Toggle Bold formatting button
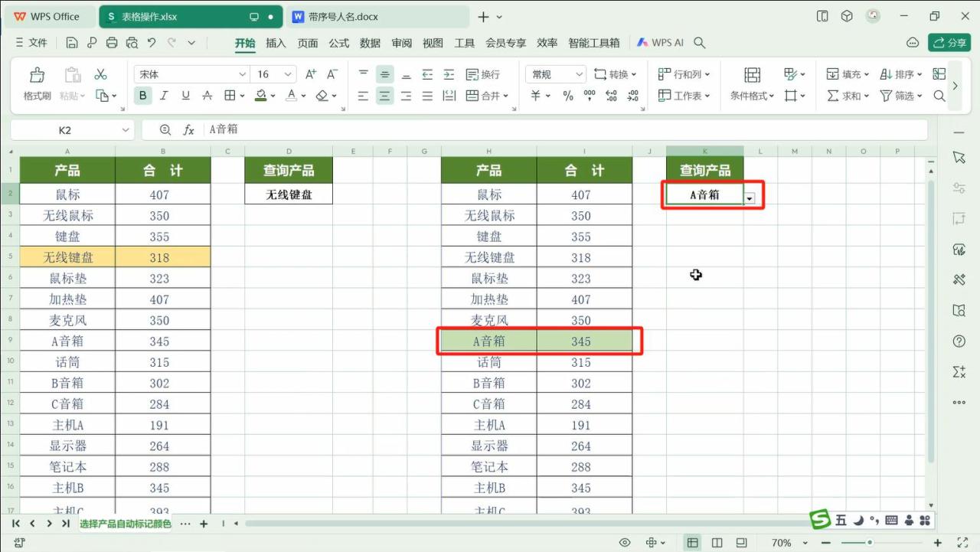The image size is (980, 552). pos(142,96)
